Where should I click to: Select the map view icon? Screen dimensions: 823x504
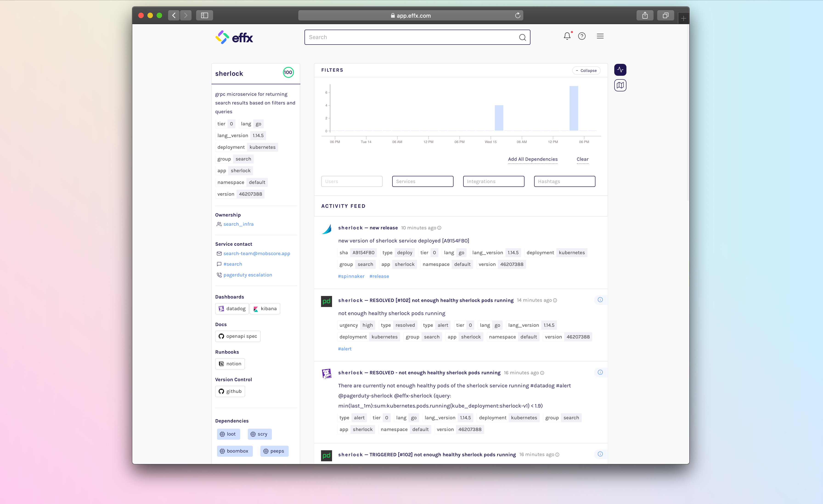coord(620,85)
